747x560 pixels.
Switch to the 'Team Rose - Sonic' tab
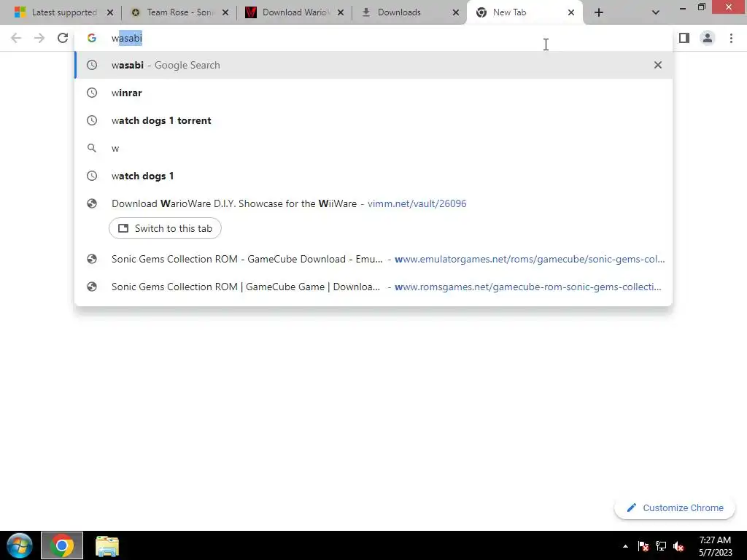[x=181, y=12]
